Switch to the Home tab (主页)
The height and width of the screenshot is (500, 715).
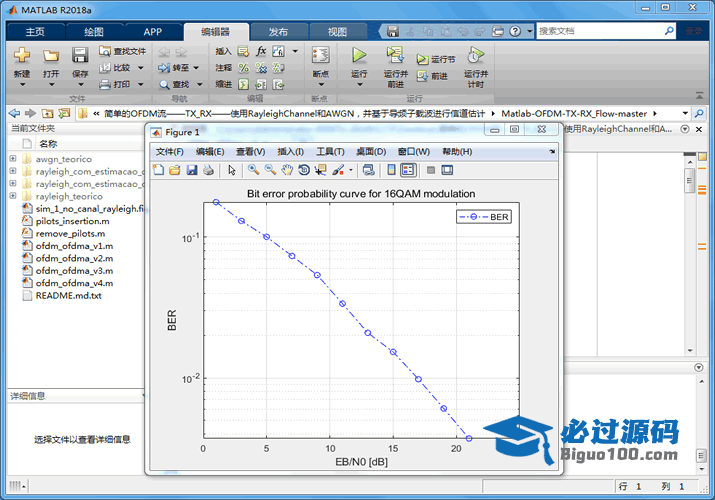tap(35, 32)
